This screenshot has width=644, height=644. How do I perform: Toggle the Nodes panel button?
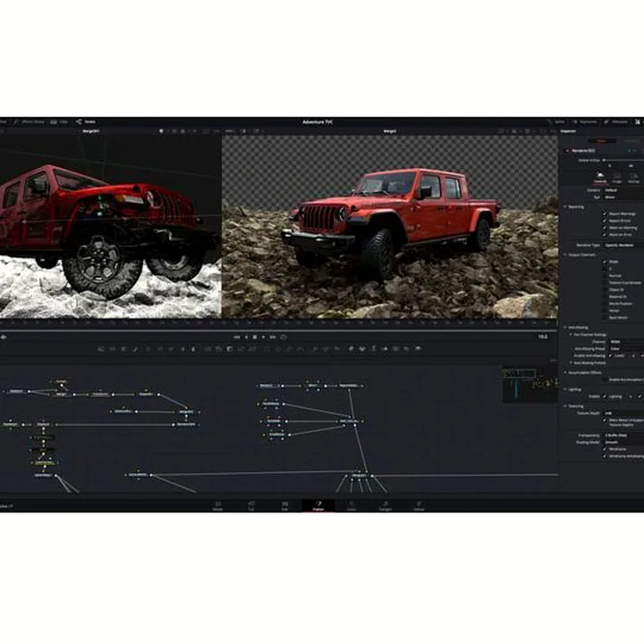click(86, 122)
